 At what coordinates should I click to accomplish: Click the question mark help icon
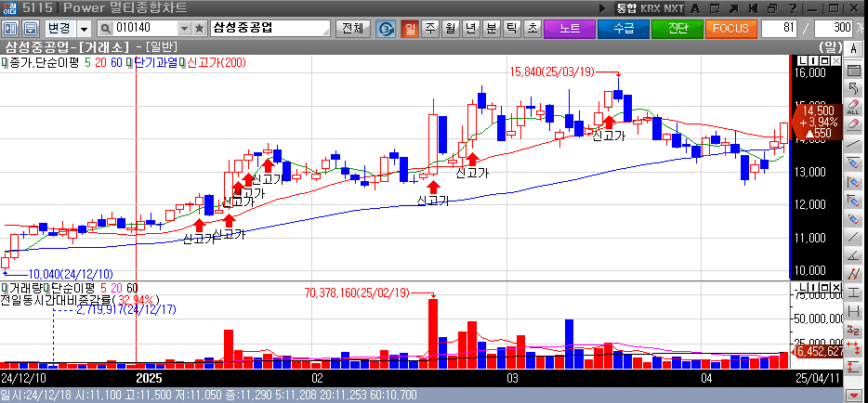(792, 8)
